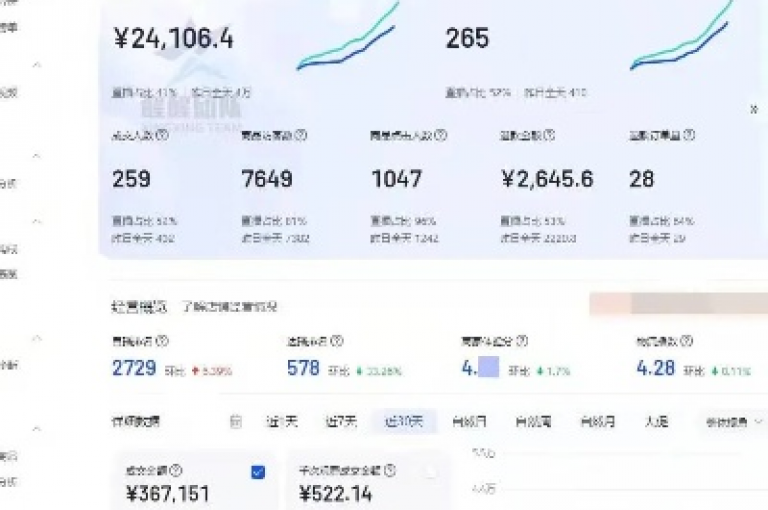Switch to the 自然周 tab

(534, 421)
